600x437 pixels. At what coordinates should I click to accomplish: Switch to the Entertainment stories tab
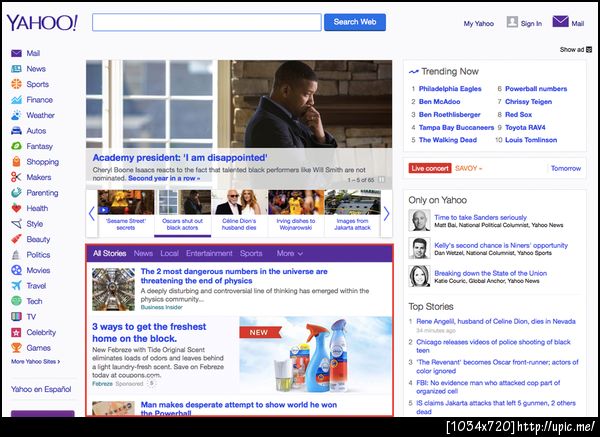tap(209, 253)
